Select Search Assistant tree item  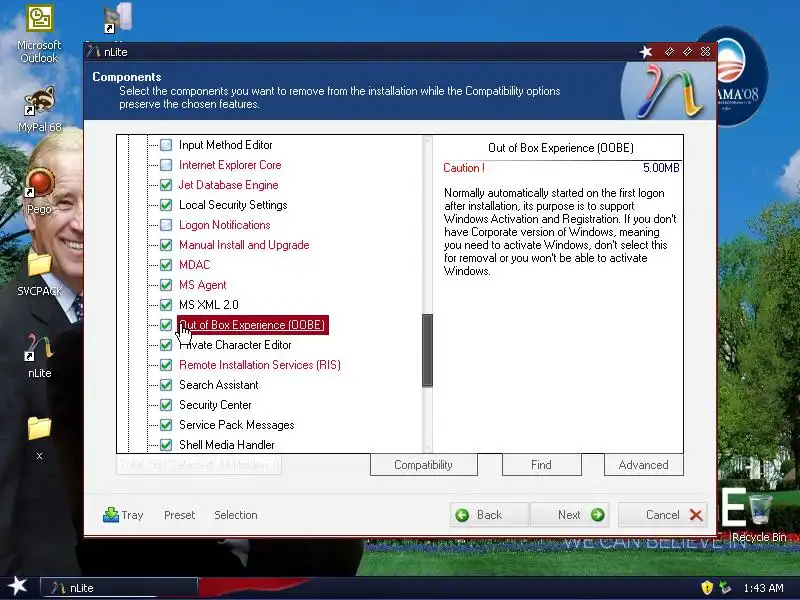coord(218,385)
